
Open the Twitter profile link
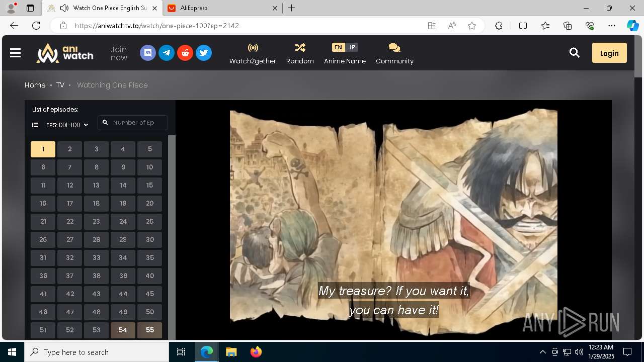click(x=204, y=53)
